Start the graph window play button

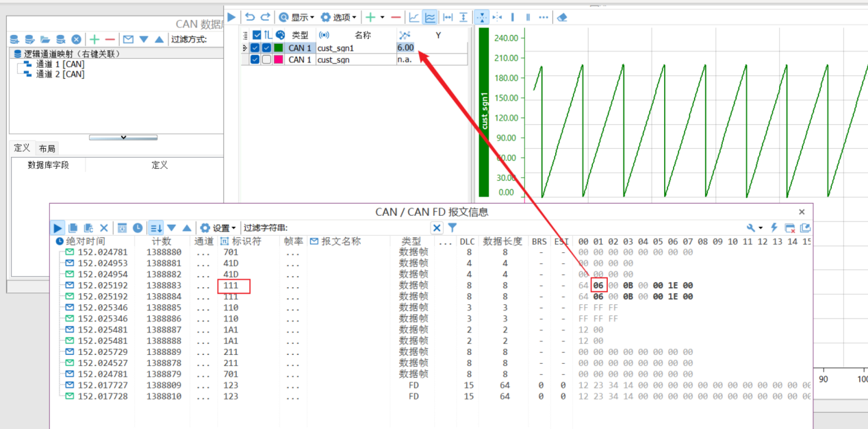click(x=232, y=17)
